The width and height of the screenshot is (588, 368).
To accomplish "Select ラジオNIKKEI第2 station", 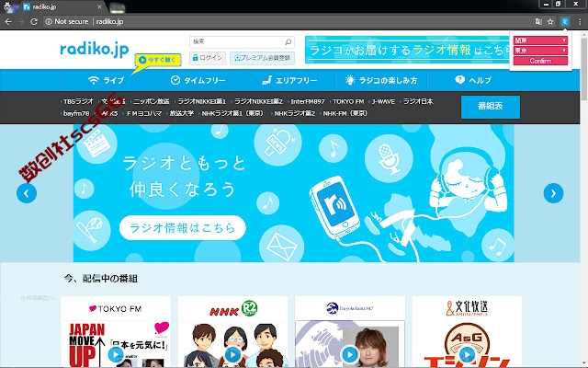I will click(258, 101).
